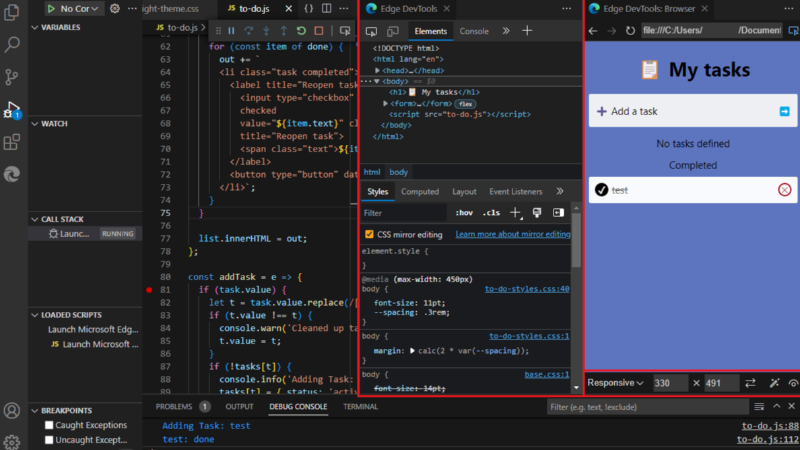800x450 pixels.
Task: Enable Caught Exceptions breakpoint
Action: pos(49,425)
